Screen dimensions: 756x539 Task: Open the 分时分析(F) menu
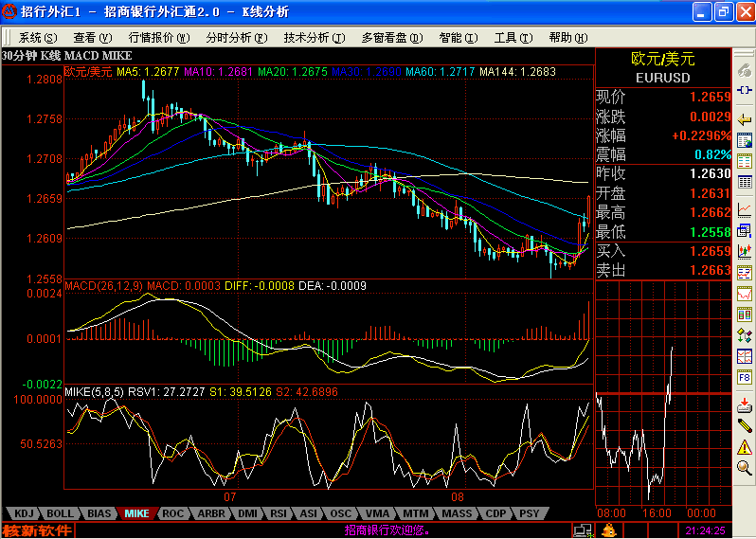[x=236, y=38]
